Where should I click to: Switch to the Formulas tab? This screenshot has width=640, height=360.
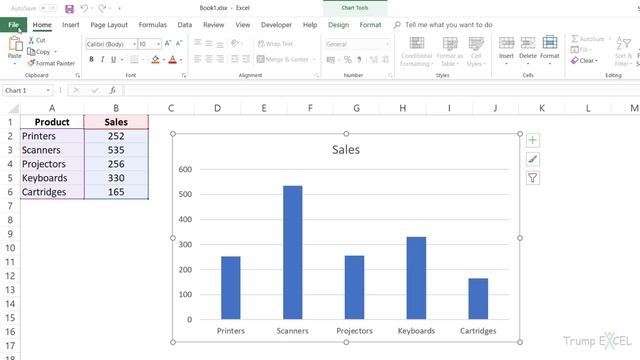click(153, 25)
